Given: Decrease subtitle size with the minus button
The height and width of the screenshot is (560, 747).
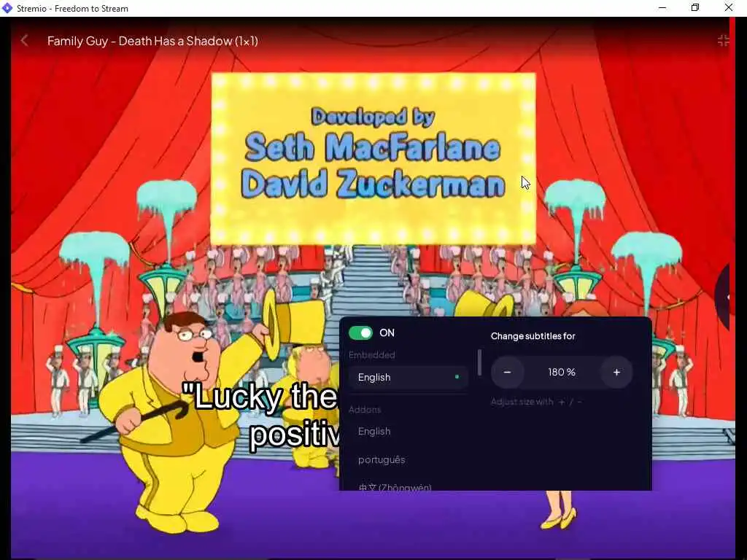Looking at the screenshot, I should (x=508, y=372).
